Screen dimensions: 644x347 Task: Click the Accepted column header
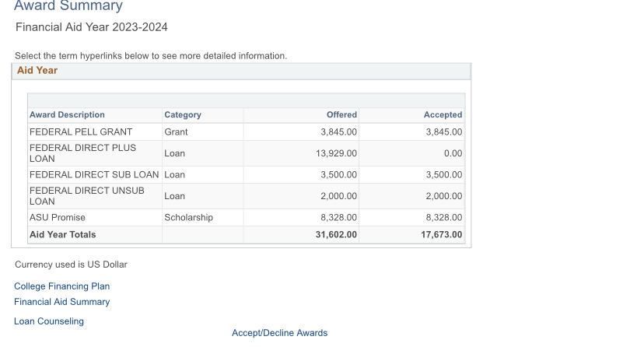443,114
